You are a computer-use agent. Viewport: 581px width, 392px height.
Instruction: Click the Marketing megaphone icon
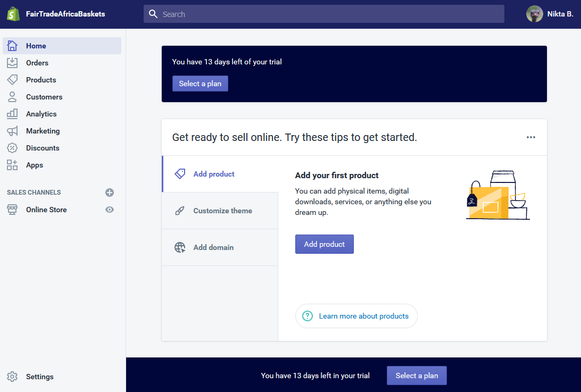click(x=12, y=131)
